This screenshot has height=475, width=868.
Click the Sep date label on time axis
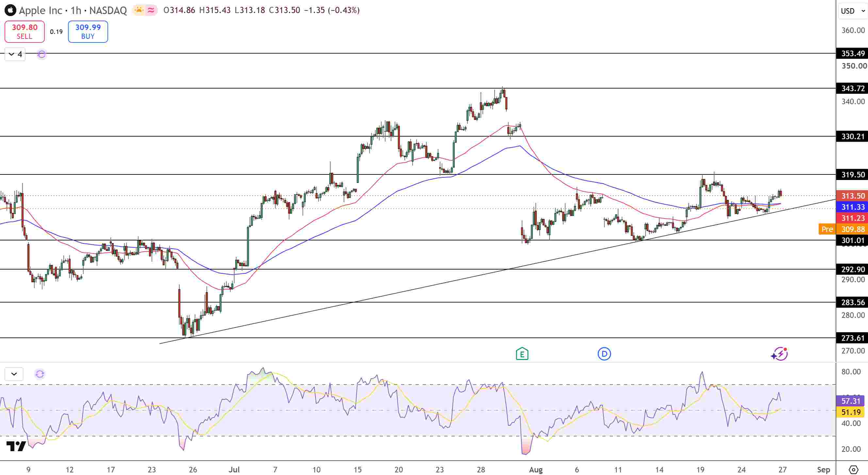coord(823,469)
